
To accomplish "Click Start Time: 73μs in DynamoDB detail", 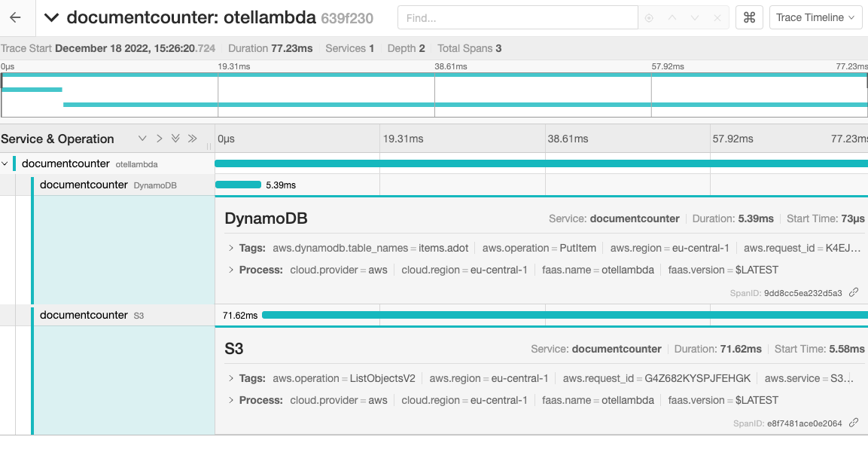I will click(826, 218).
